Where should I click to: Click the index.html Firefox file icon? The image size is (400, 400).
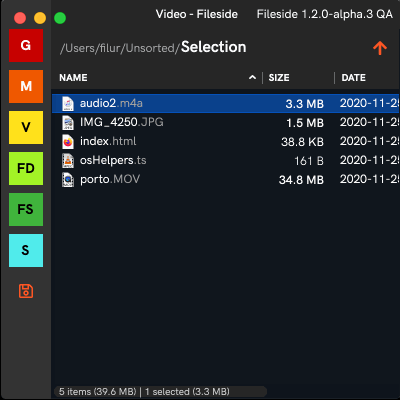coord(68,142)
